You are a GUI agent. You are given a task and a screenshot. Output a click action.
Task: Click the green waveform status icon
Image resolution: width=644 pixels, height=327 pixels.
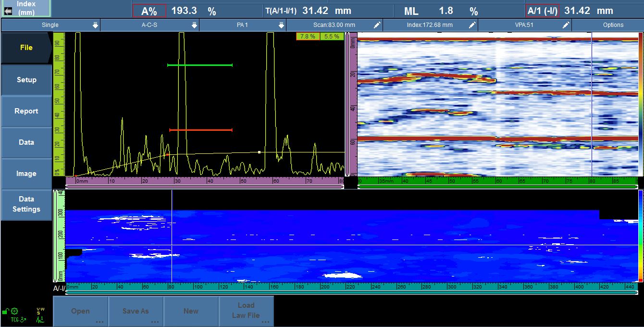point(40,319)
